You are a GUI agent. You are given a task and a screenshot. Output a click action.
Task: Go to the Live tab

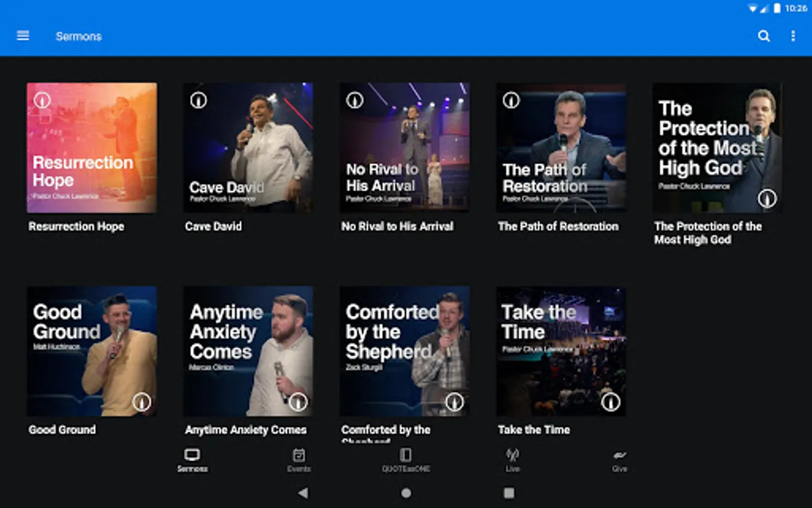pyautogui.click(x=513, y=460)
